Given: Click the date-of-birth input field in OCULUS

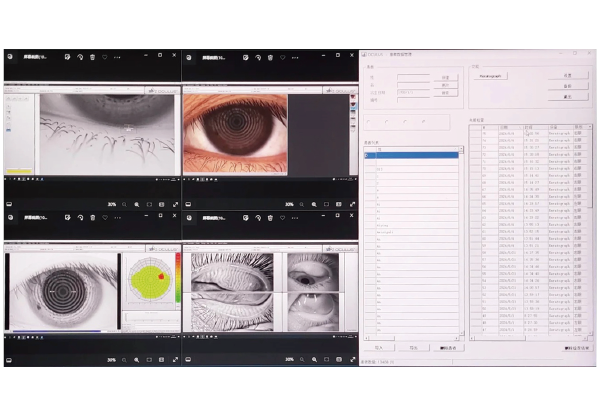Looking at the screenshot, I should point(413,93).
